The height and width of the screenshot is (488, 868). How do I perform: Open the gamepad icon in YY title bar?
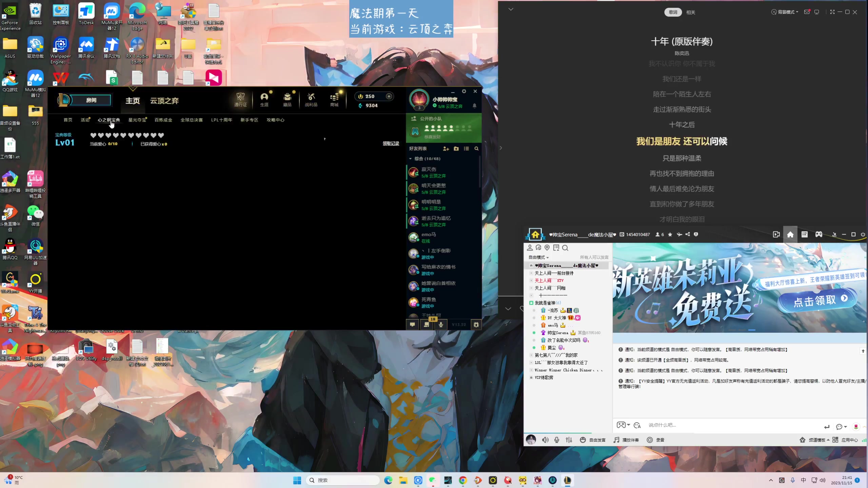[x=819, y=235]
